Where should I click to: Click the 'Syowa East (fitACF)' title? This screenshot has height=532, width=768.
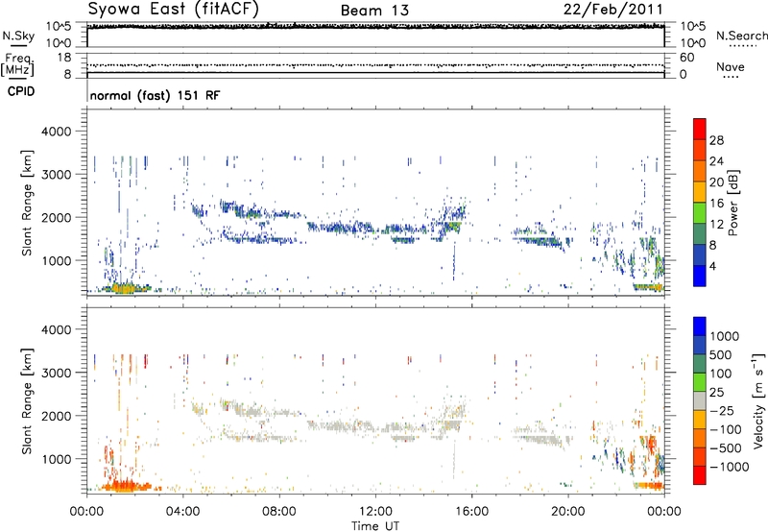click(173, 10)
